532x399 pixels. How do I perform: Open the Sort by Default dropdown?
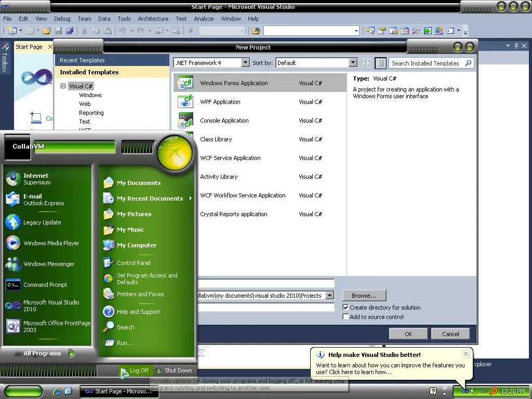click(353, 62)
